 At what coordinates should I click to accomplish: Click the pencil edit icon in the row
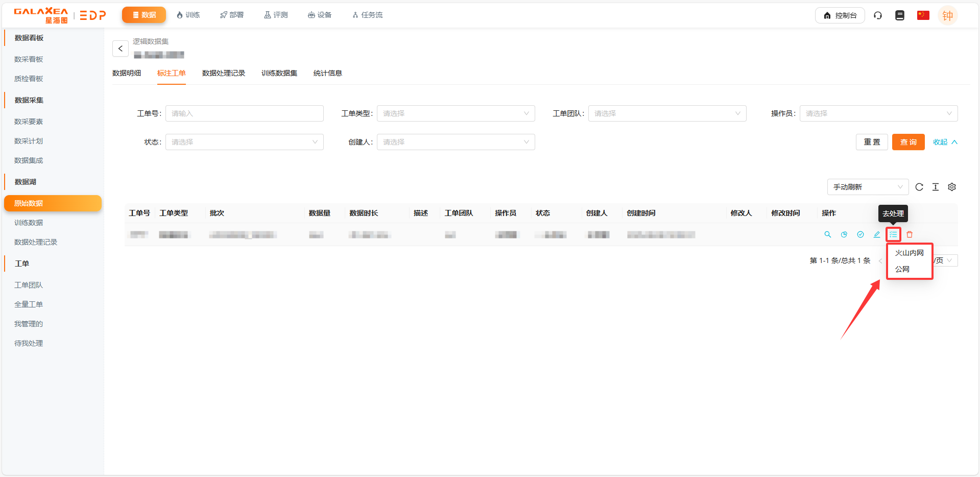[x=876, y=234]
